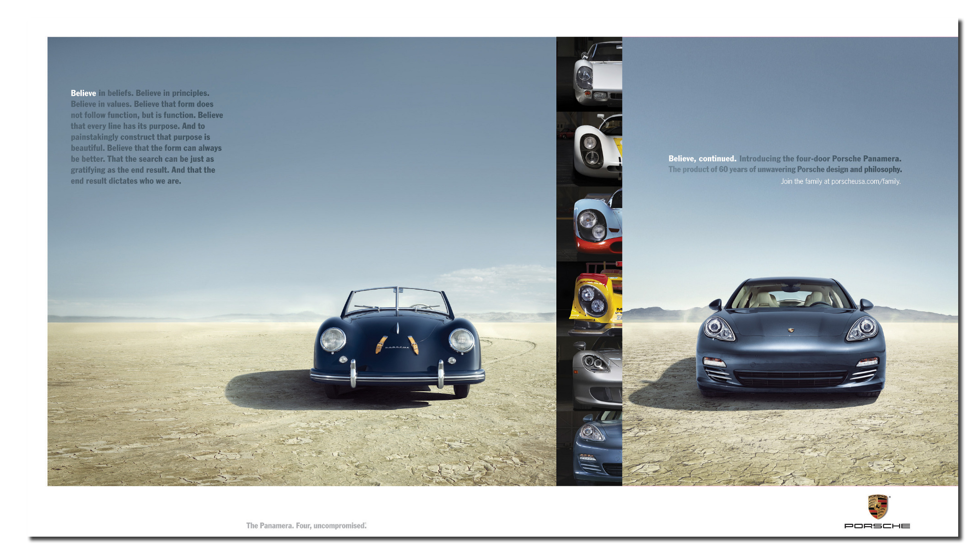Image resolution: width=980 pixels, height=553 pixels.
Task: Click the "Introducing the four-door Porsche Panamera" text
Action: click(820, 159)
